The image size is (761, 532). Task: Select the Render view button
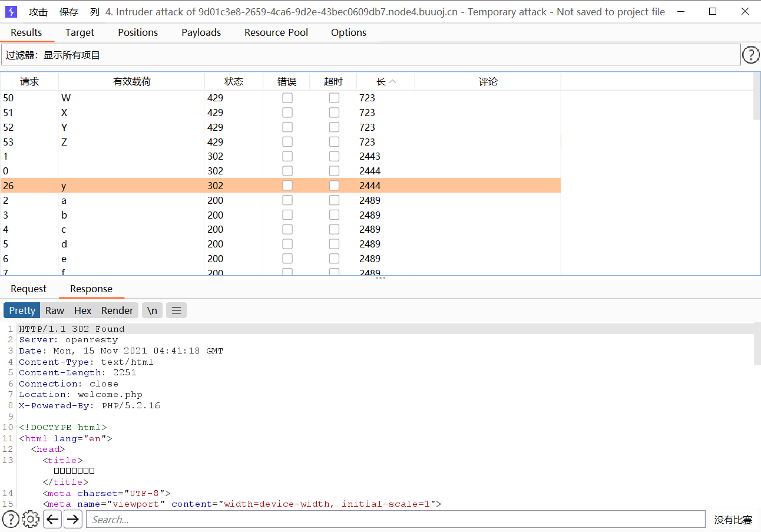tap(117, 310)
